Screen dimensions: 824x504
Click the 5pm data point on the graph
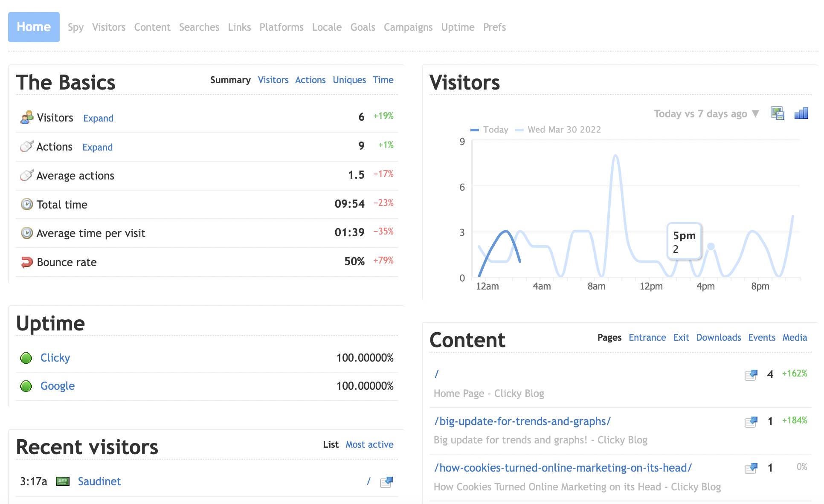tap(711, 246)
